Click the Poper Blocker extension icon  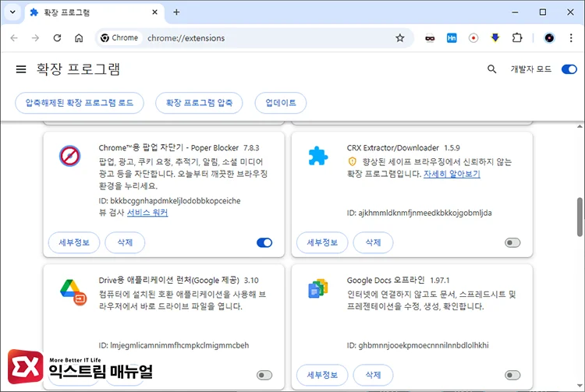[69, 156]
